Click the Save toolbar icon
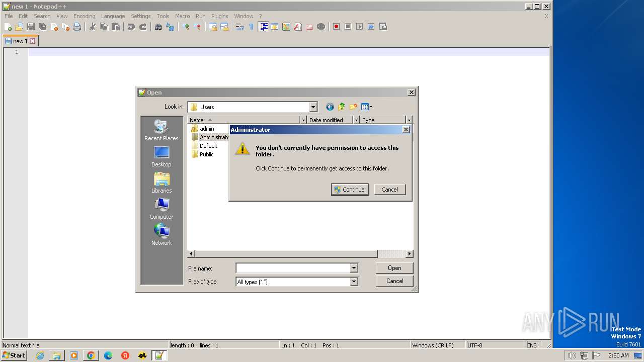 pyautogui.click(x=31, y=27)
